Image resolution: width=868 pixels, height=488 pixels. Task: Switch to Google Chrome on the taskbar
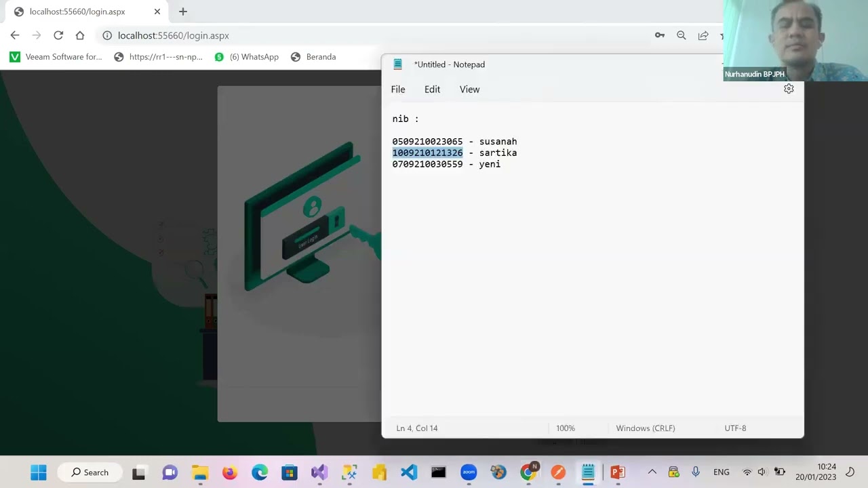[528, 472]
